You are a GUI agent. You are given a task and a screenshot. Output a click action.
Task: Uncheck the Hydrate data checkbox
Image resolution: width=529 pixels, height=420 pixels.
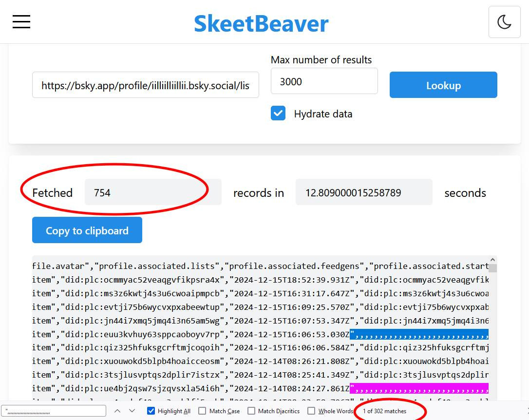tap(278, 114)
